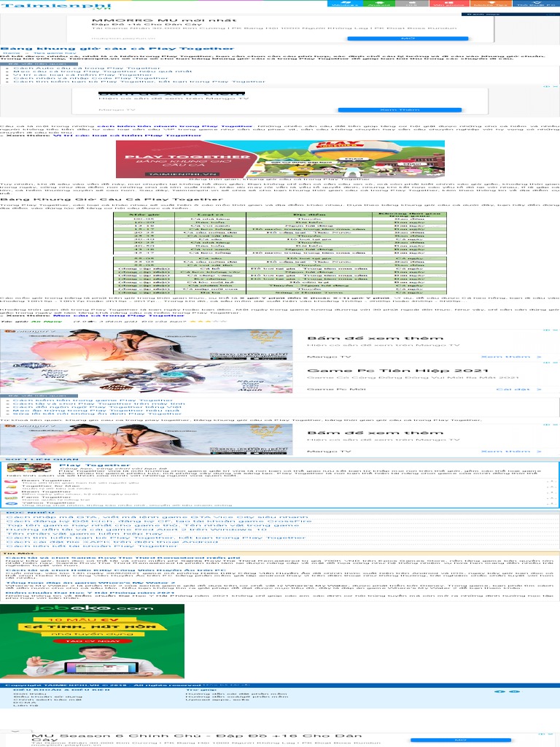
Task: Open Play Together title in Soft liên quan
Action: [95, 465]
